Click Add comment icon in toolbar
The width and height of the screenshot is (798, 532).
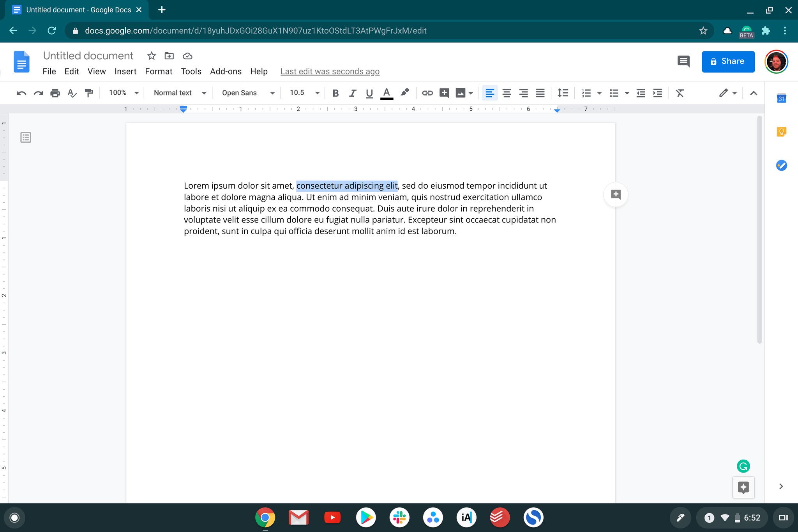tap(444, 93)
